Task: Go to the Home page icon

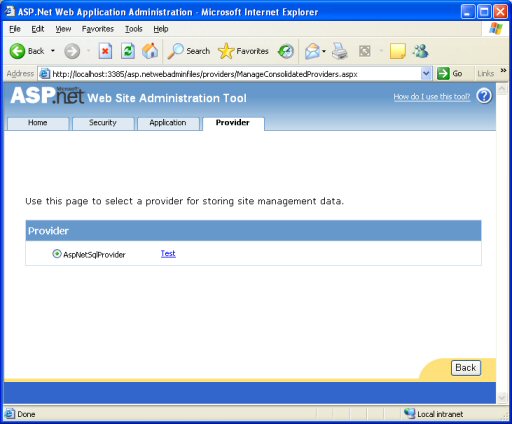Action: (x=150, y=51)
